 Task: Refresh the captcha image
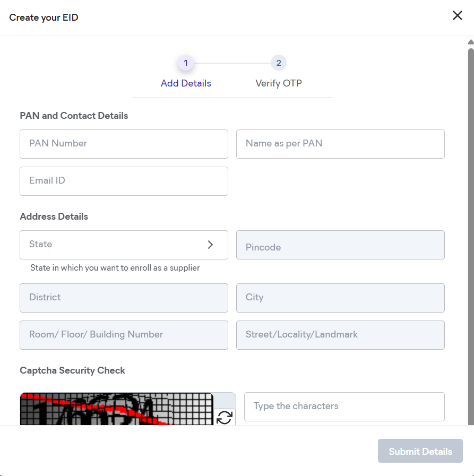point(225,417)
